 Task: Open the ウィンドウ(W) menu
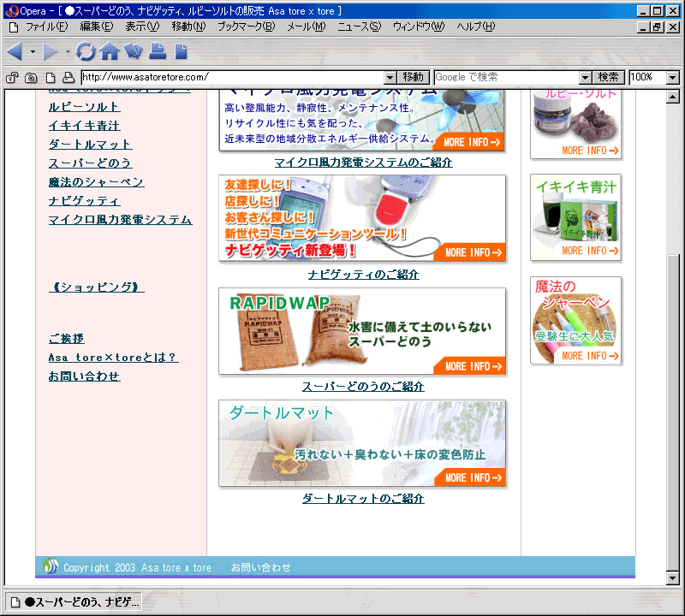[419, 27]
